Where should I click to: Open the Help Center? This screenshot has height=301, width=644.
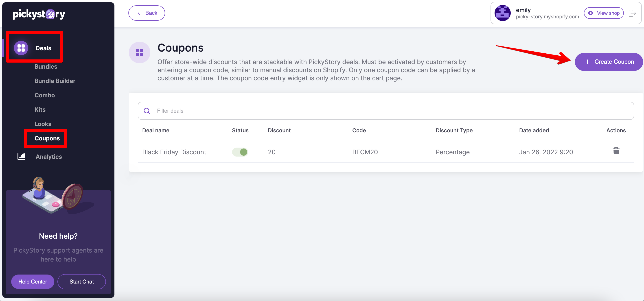click(x=33, y=281)
